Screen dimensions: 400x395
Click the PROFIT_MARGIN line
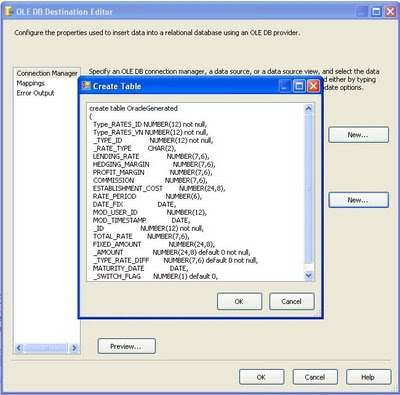coord(152,172)
